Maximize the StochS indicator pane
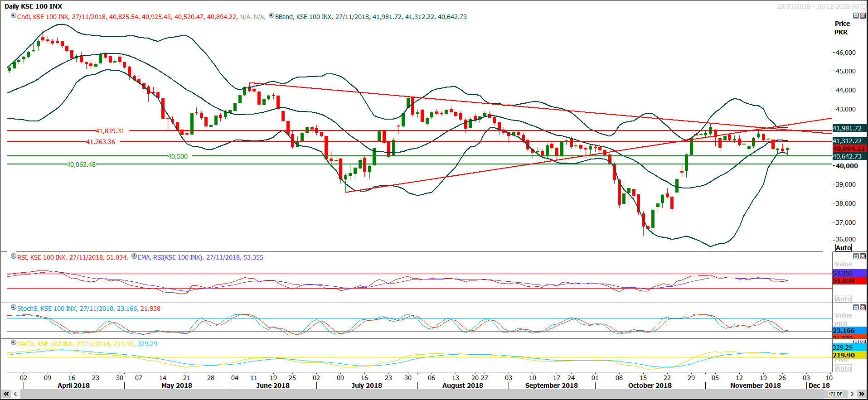Viewport: 868px width, 400px height. coord(856,308)
